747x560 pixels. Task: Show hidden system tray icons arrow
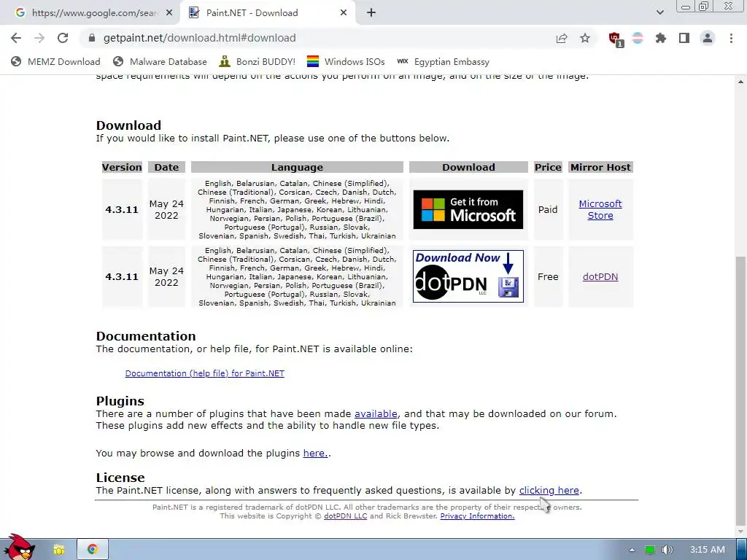(632, 550)
